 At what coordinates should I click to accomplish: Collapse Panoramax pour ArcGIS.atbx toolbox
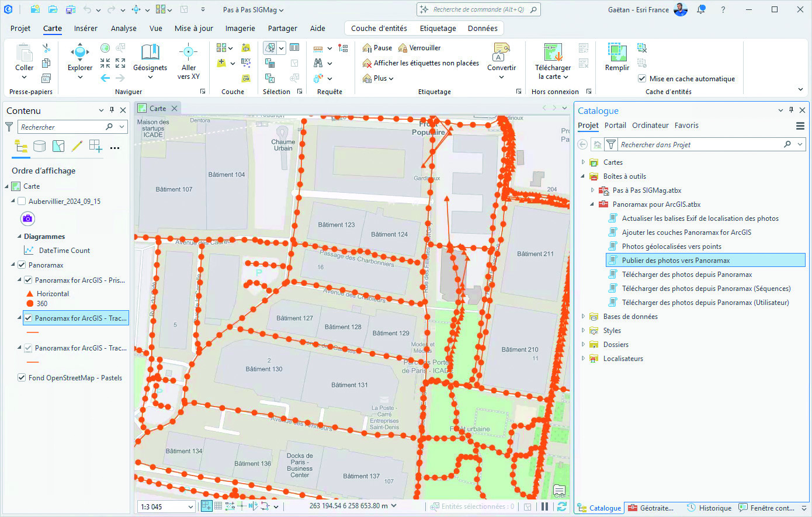[592, 204]
